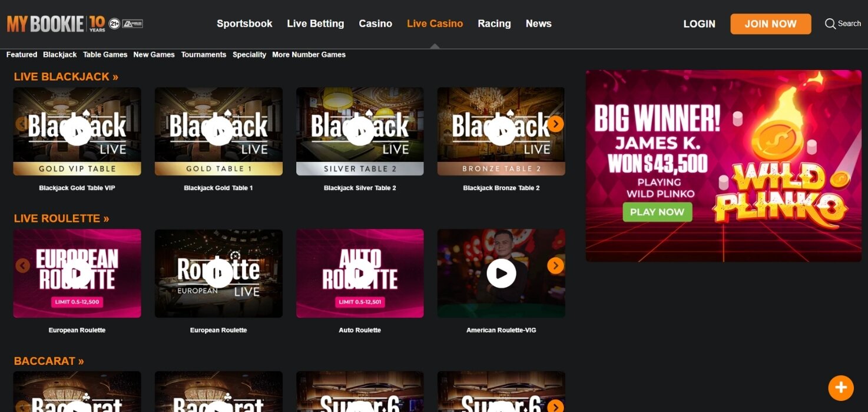Open the Racing section
Image resolution: width=868 pixels, height=412 pixels.
point(494,24)
